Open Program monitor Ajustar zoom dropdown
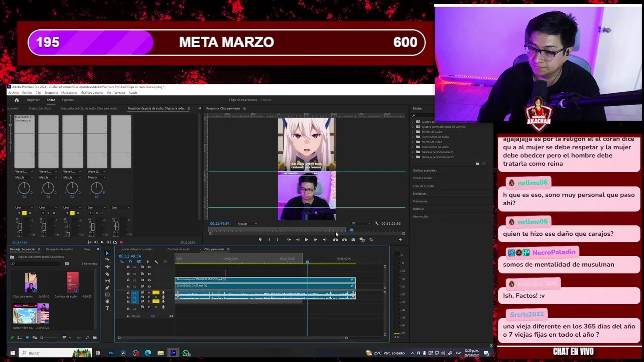This screenshot has width=644, height=362. pyautogui.click(x=247, y=223)
